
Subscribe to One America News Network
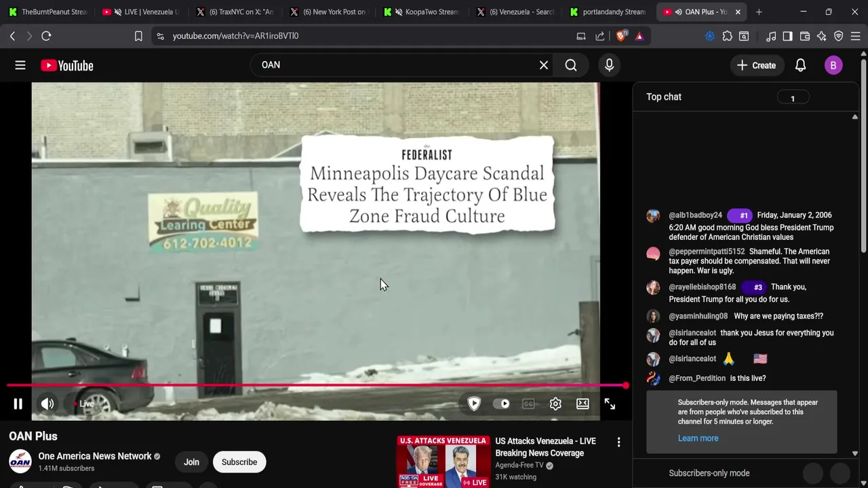[x=239, y=462]
